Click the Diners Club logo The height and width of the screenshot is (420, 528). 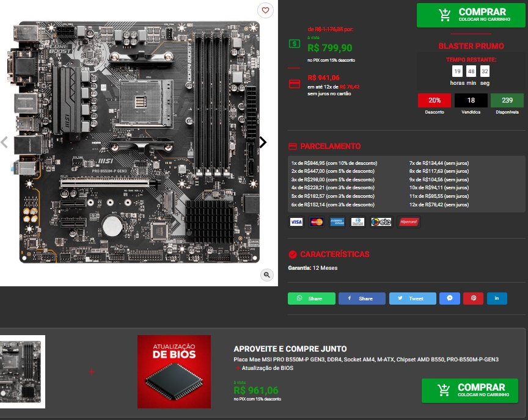(358, 222)
